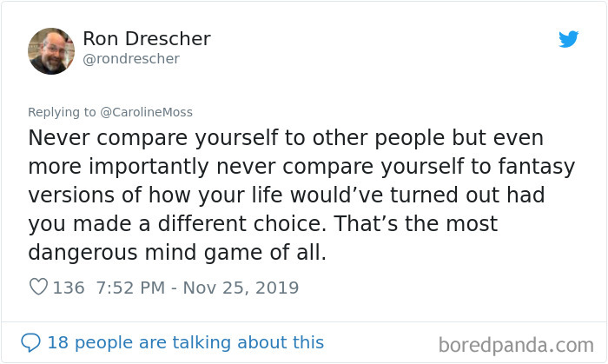Click the Ron Drescher display name
This screenshot has height=364, width=608.
tap(147, 39)
